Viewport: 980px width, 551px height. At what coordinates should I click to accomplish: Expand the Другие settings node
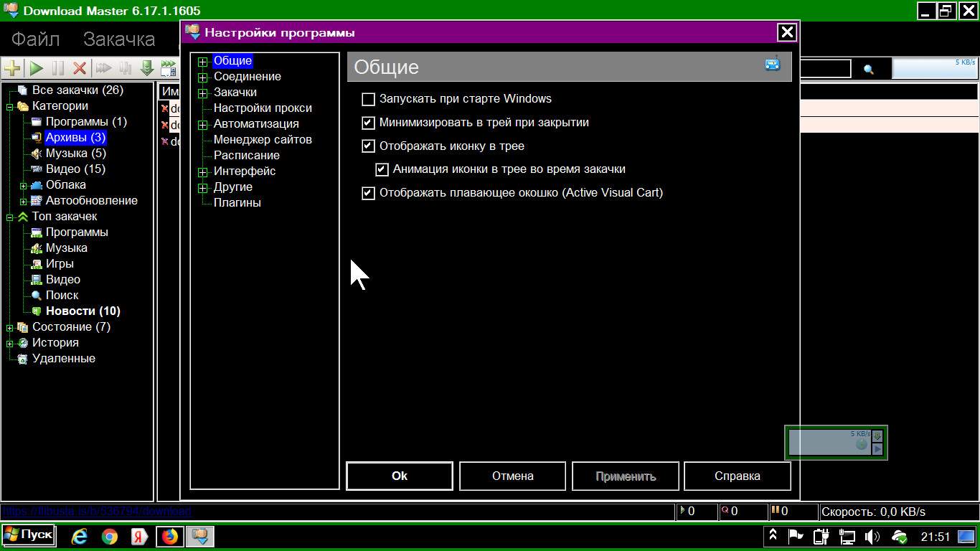click(x=202, y=188)
